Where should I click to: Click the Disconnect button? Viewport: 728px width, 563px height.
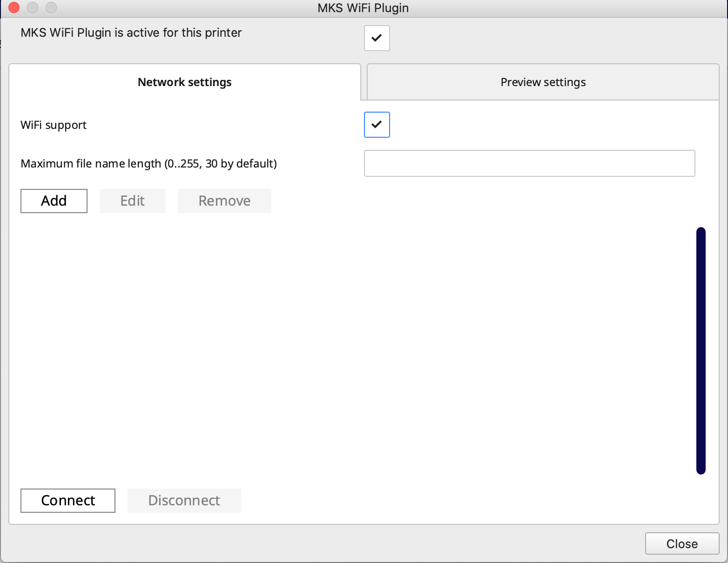click(x=184, y=500)
